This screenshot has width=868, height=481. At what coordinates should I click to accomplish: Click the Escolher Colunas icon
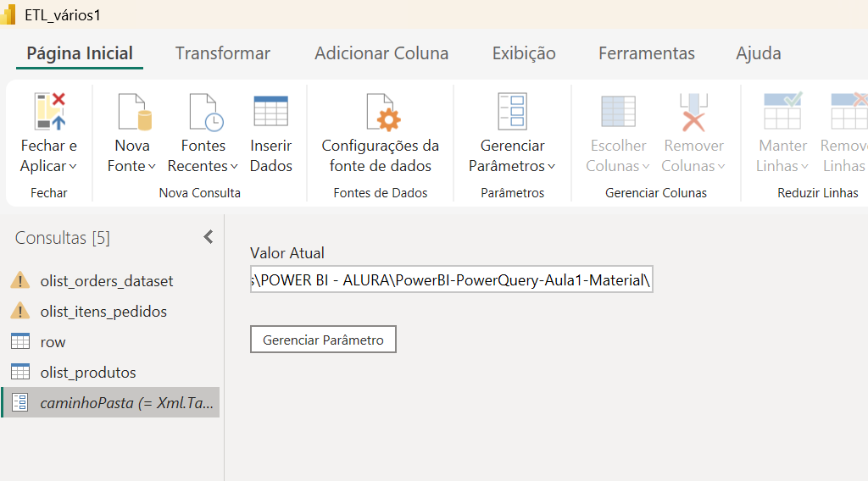tap(618, 111)
